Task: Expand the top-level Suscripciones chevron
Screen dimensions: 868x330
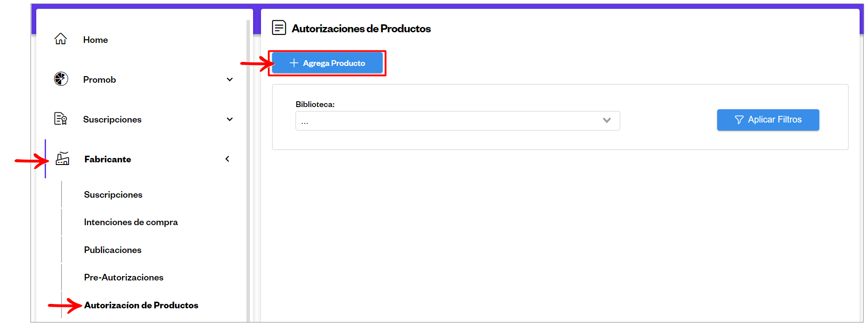Action: pos(230,119)
